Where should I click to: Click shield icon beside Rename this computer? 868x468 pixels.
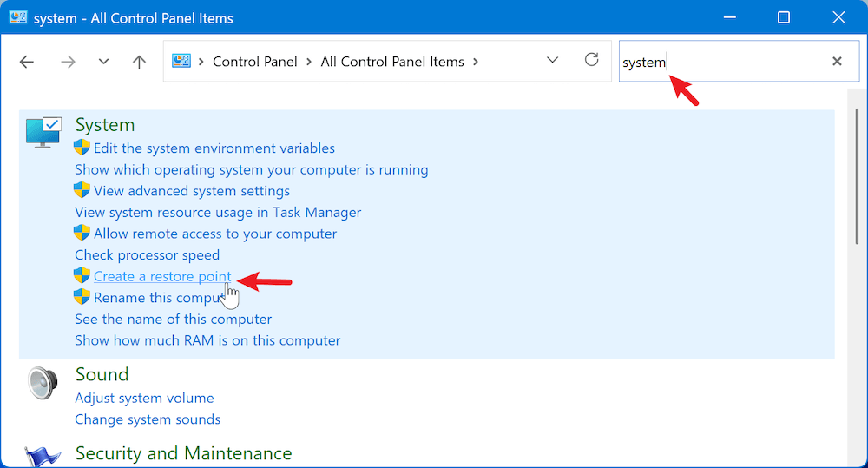(x=82, y=296)
